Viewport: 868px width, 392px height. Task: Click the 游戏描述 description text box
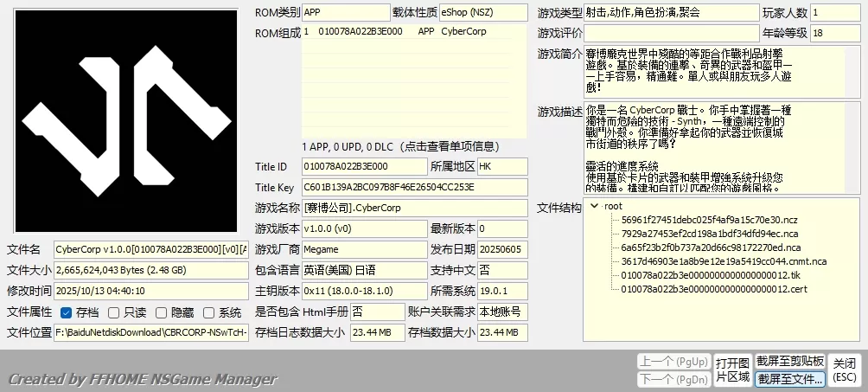tap(723, 147)
